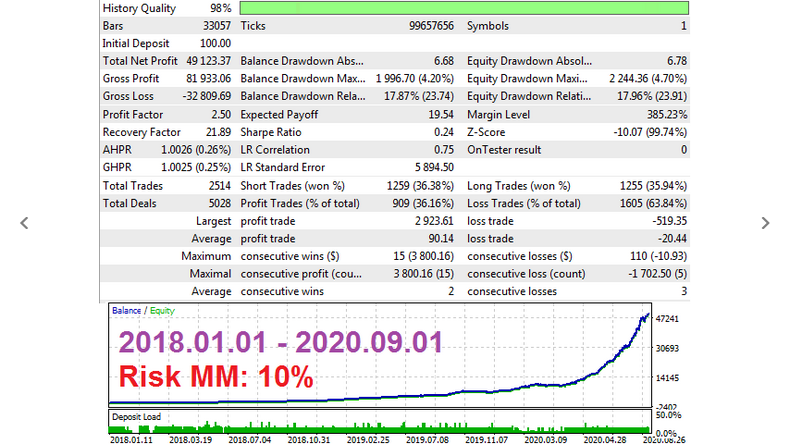Select Loss Trades value 1605 (63.84%)
Image resolution: width=790 pixels, height=444 pixels.
pos(653,204)
